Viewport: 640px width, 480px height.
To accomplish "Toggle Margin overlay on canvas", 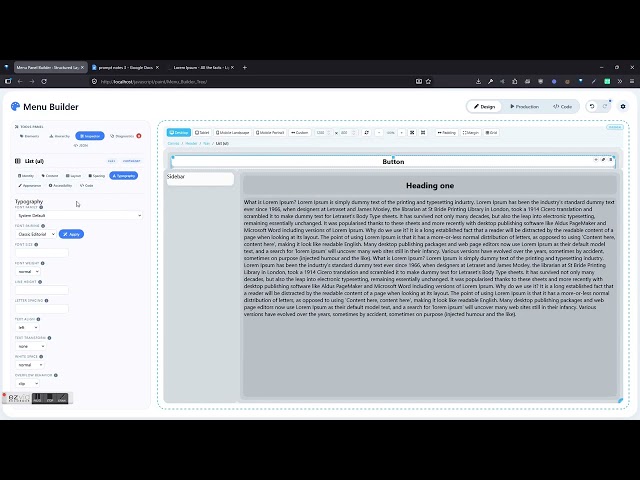I will point(471,133).
